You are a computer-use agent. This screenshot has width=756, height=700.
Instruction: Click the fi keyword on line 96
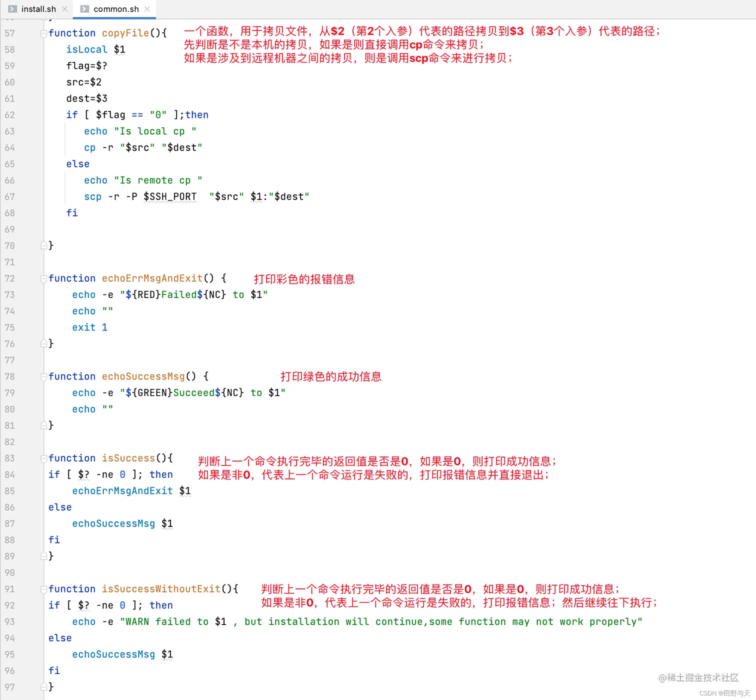pos(54,670)
